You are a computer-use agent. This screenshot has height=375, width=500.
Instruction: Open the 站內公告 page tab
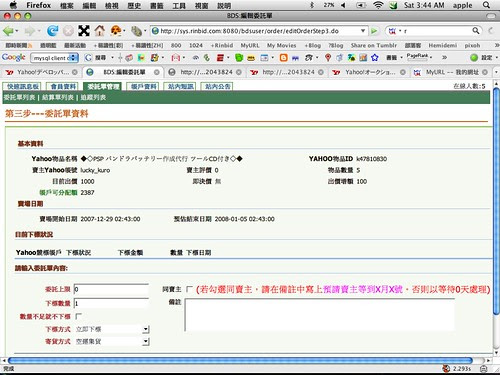(217, 87)
